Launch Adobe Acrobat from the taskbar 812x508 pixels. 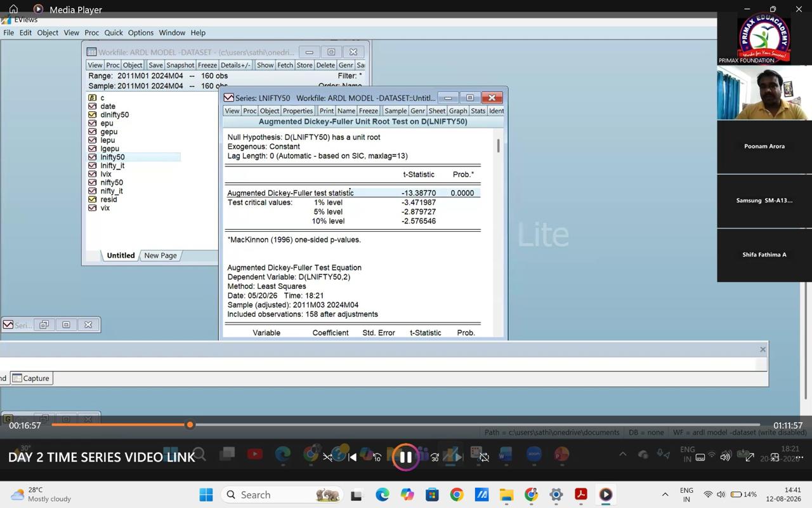click(580, 495)
